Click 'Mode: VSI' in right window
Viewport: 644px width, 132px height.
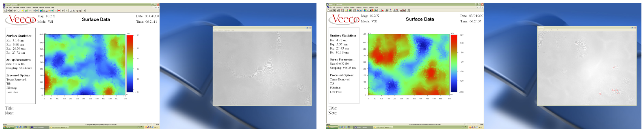pos(369,21)
